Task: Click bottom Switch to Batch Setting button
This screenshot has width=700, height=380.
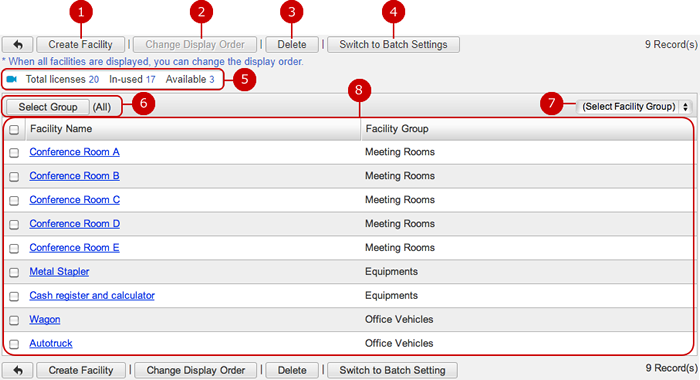Action: 392,370
